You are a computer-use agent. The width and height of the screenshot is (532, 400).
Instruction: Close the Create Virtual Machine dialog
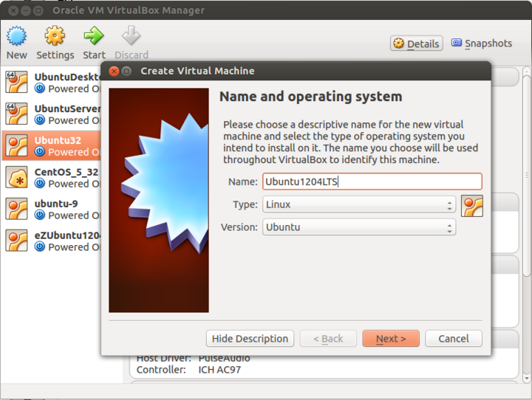114,71
